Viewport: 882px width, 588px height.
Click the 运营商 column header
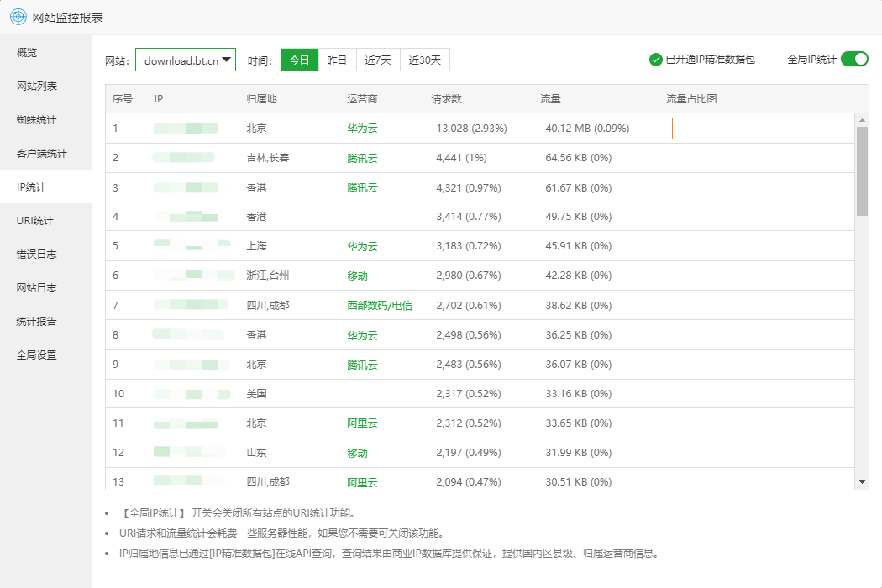(362, 99)
